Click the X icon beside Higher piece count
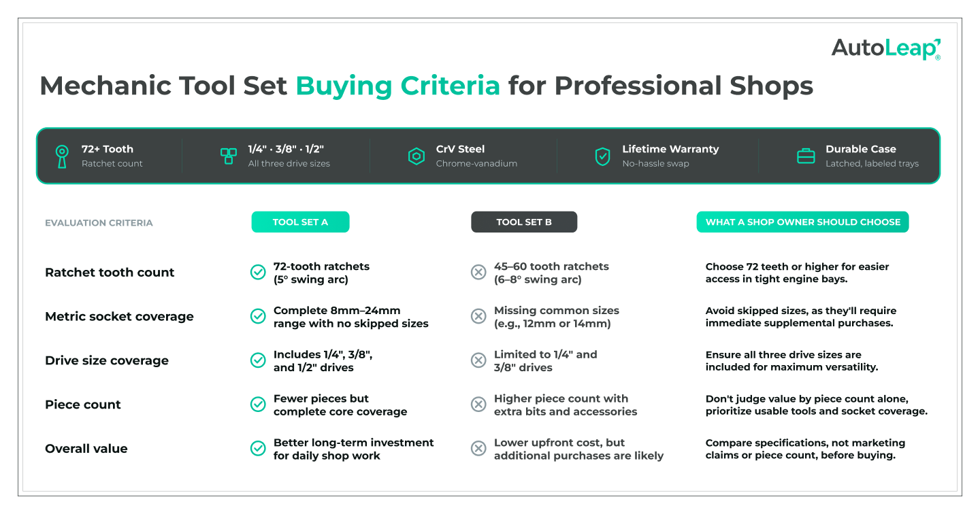This screenshot has height=514, width=980. click(478, 405)
